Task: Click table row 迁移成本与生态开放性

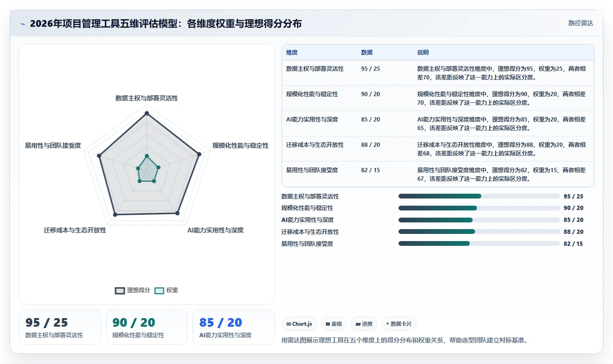Action: pyautogui.click(x=438, y=149)
